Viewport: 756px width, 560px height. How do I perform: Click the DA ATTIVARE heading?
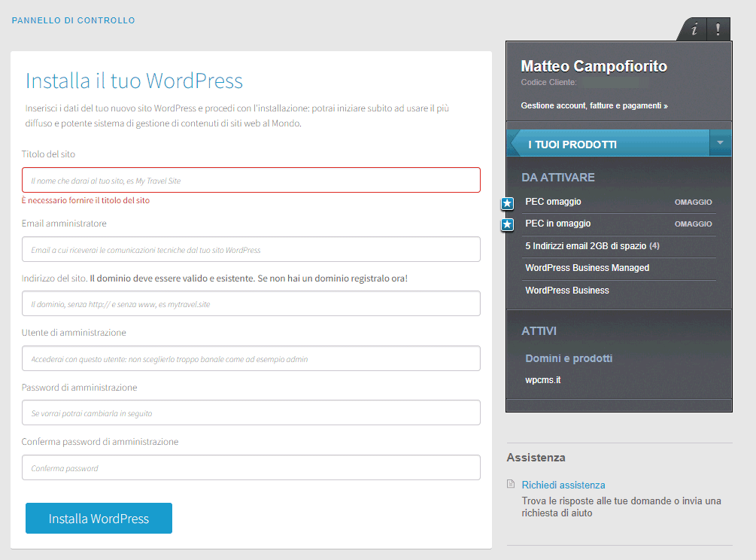[558, 178]
